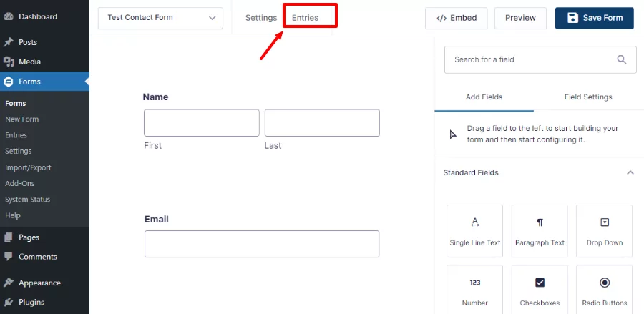Viewport: 644px width, 314px height.
Task: Open the Test Contact Form switcher dropdown
Action: 160,18
